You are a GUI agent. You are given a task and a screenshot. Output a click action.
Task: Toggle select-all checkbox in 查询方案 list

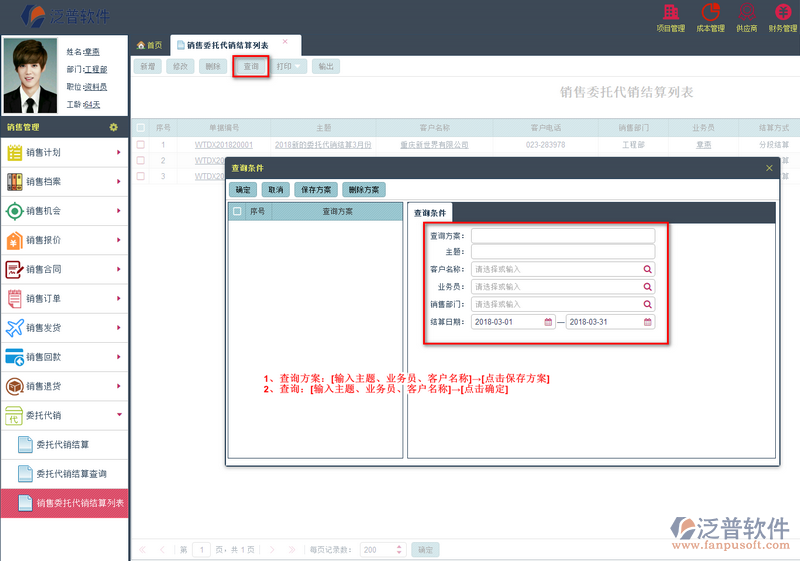tap(237, 212)
